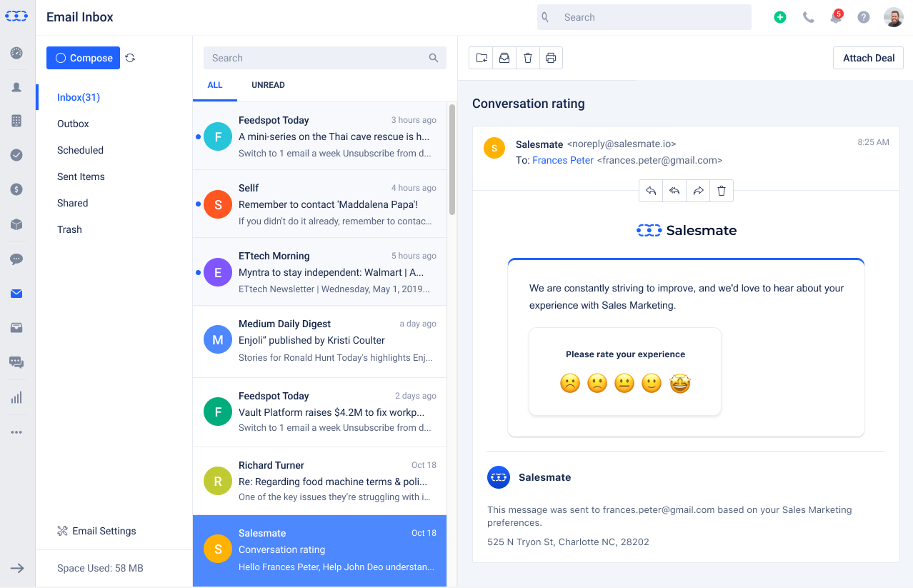Click the Salesmate logo at top left
Image resolution: width=913 pixels, height=588 pixels.
click(16, 16)
